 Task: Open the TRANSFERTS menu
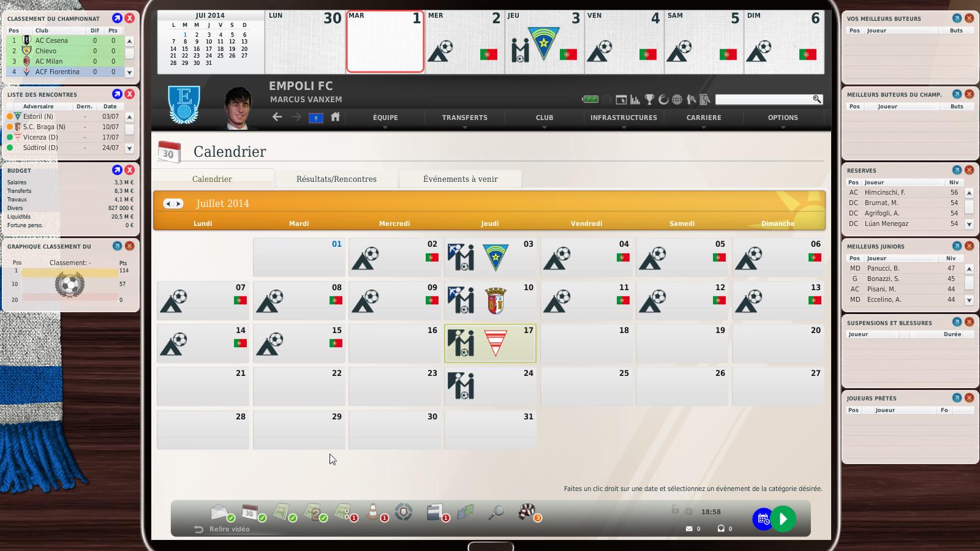click(465, 118)
